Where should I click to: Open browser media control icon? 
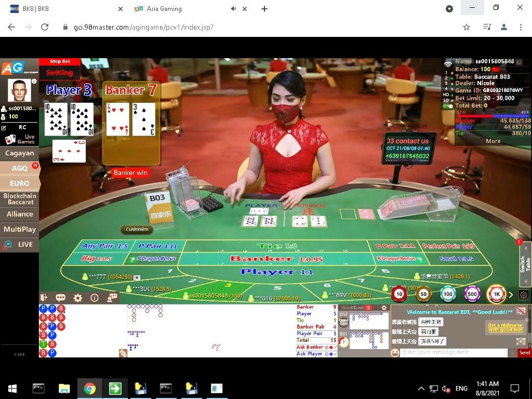(487, 27)
